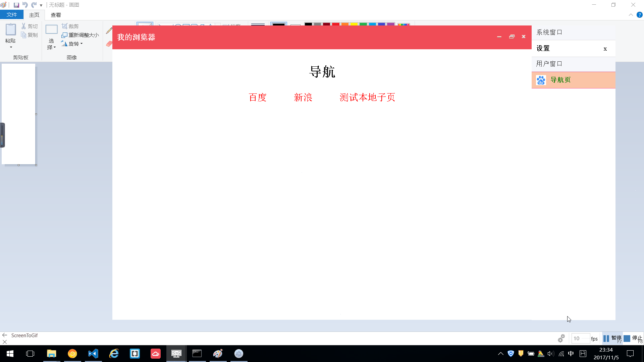Image resolution: width=644 pixels, height=362 pixels.
Task: Open the 旋转 (Rotate) dropdown
Action: point(72,44)
